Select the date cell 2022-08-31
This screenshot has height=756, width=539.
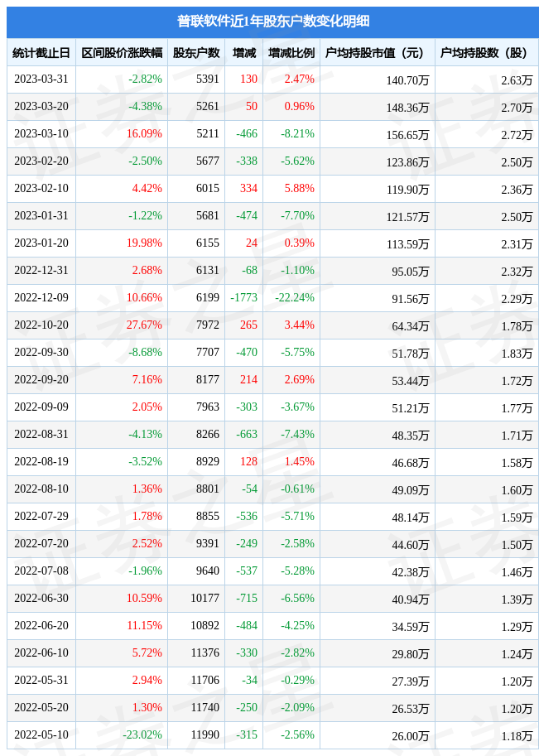pos(41,435)
